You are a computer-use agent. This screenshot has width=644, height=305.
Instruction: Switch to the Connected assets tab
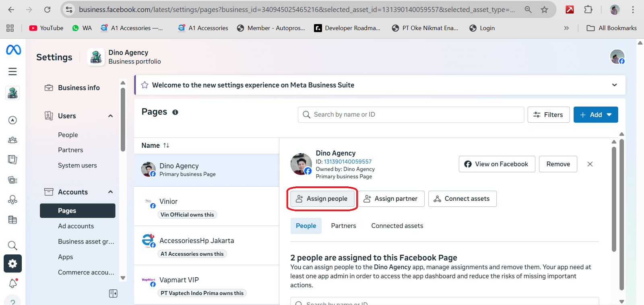click(397, 226)
